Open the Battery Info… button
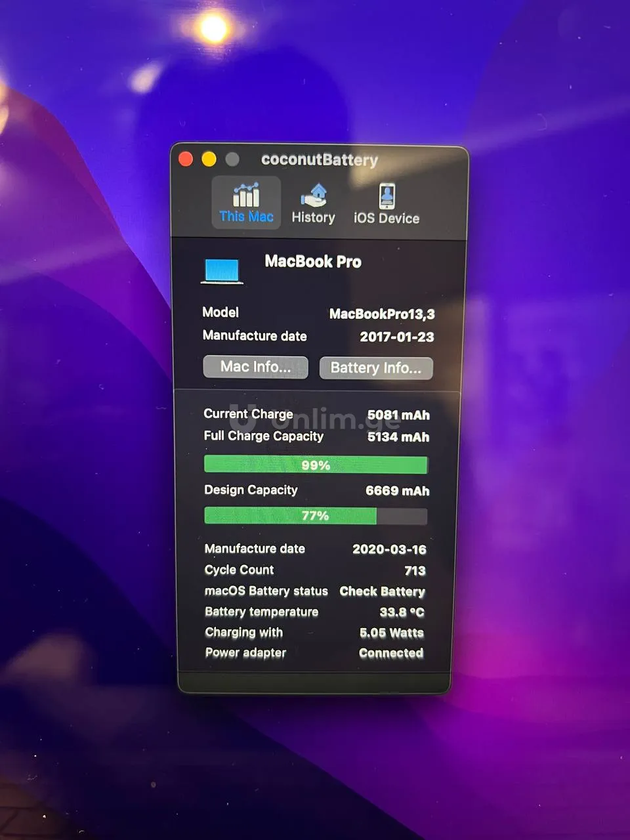Screen dimensions: 630x840 pyautogui.click(x=375, y=367)
